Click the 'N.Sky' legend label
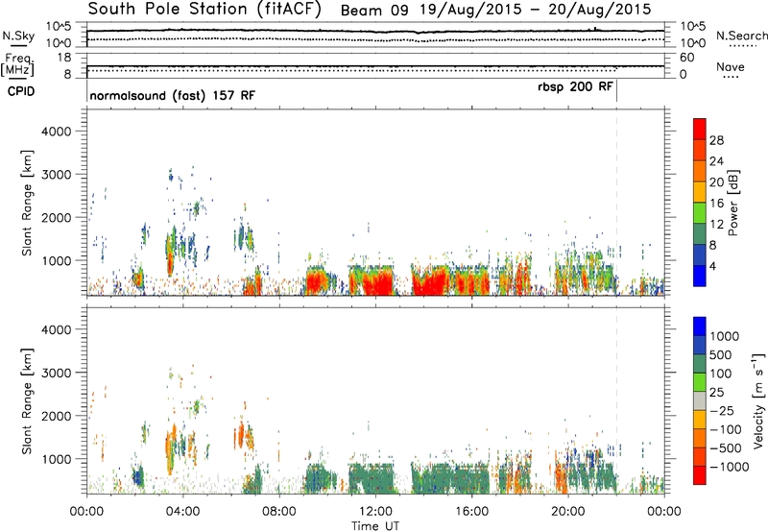 pos(18,36)
